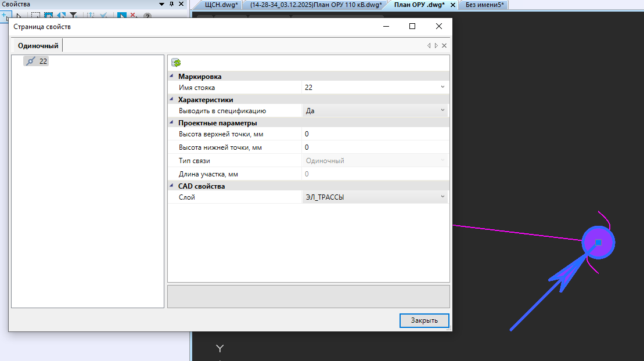Click the red X deselect icon
Image resolution: width=644 pixels, height=361 pixels.
[134, 16]
